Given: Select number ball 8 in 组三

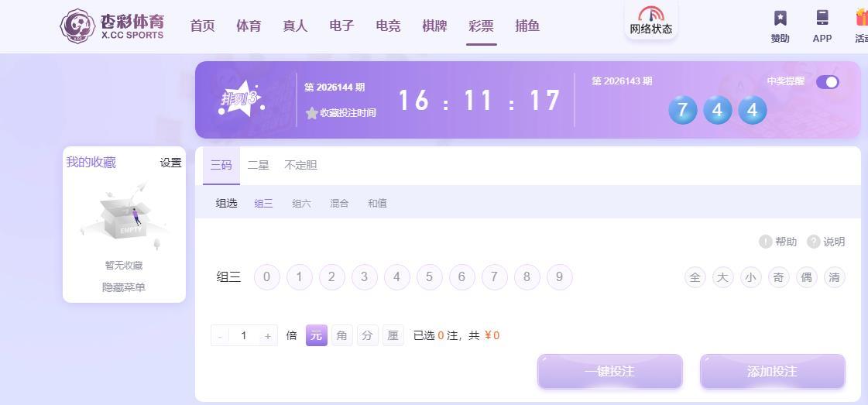Looking at the screenshot, I should [x=527, y=277].
